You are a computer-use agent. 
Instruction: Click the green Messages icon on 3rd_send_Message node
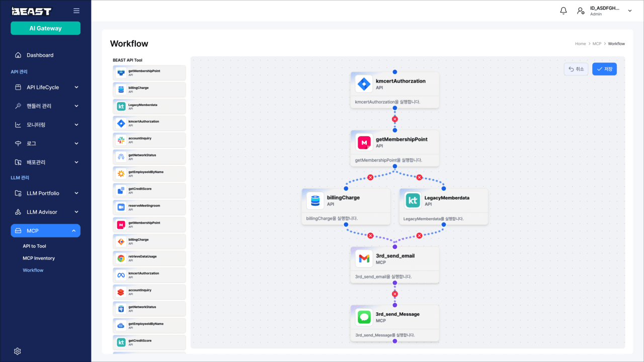click(364, 317)
